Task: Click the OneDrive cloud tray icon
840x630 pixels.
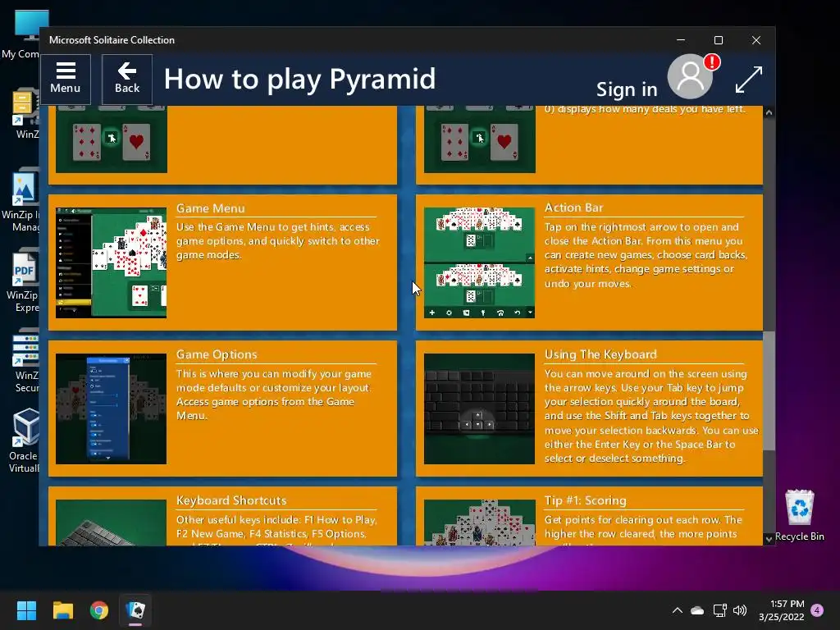Action: point(697,610)
